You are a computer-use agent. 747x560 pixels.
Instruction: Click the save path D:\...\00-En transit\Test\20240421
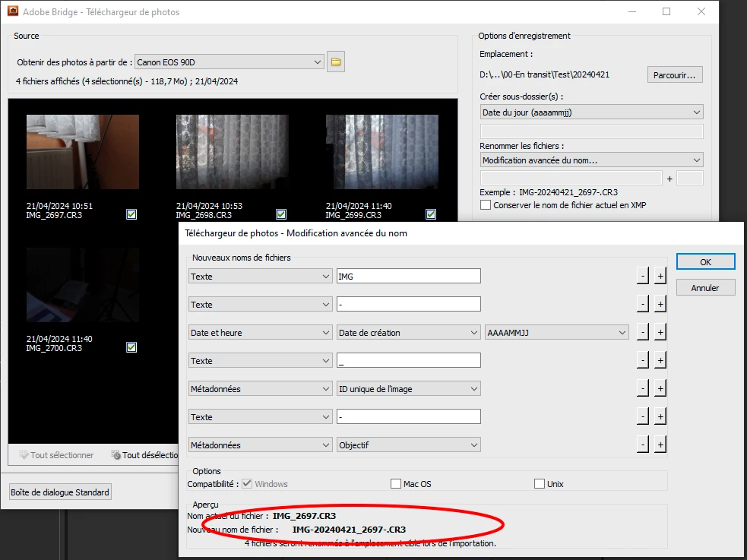pyautogui.click(x=545, y=74)
